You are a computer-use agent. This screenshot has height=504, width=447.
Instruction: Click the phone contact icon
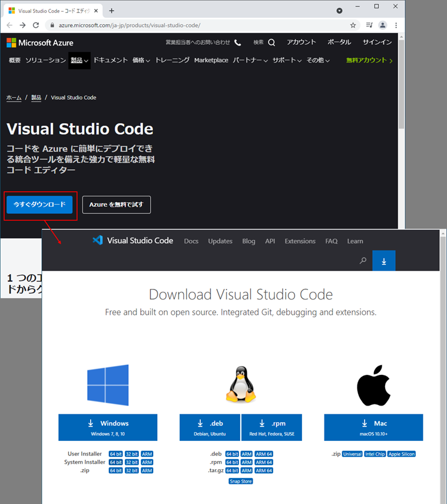click(237, 42)
